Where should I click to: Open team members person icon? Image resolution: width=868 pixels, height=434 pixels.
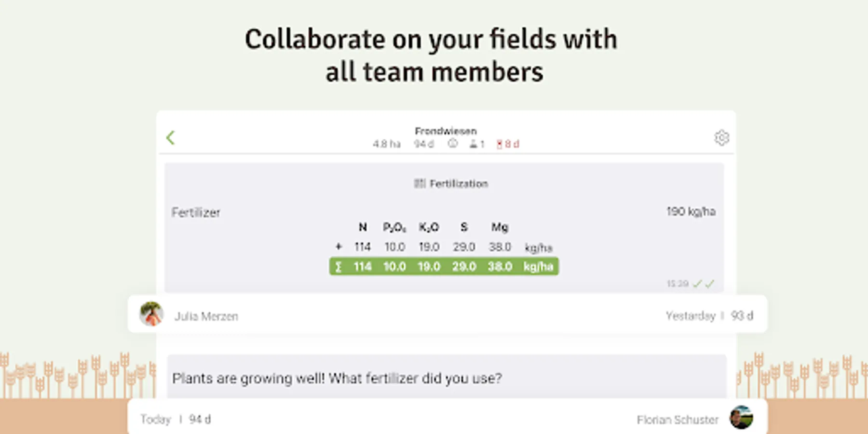[474, 144]
